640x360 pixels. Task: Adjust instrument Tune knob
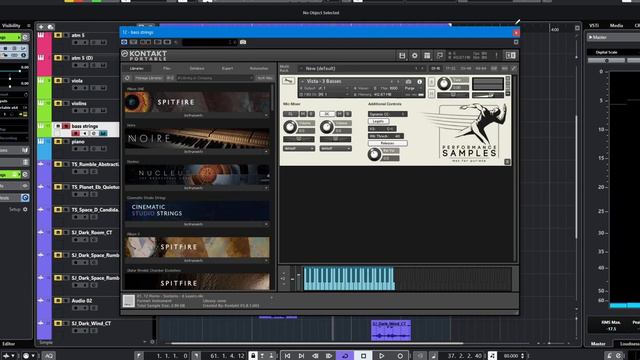tap(444, 84)
